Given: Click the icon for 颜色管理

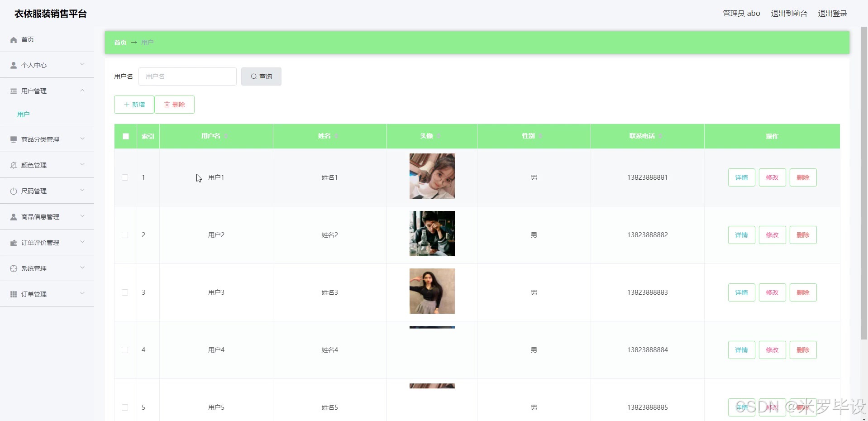Looking at the screenshot, I should pyautogui.click(x=14, y=165).
